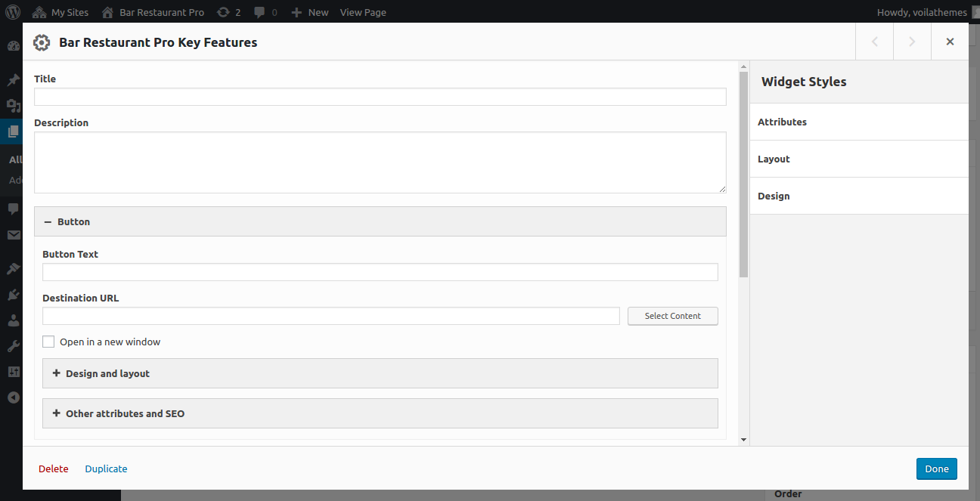The width and height of the screenshot is (980, 501).
Task: Open the New content menu
Action: [310, 12]
